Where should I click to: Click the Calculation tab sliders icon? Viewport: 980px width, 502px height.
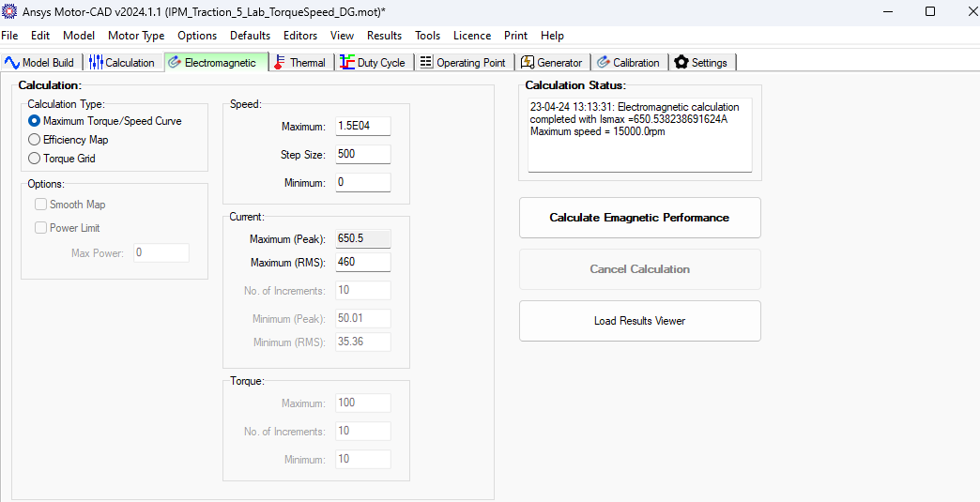pos(96,63)
